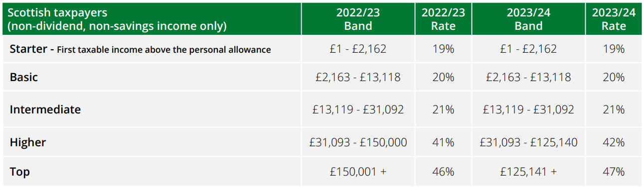Click the 47% rate cell
The height and width of the screenshot is (189, 644).
[x=614, y=172]
